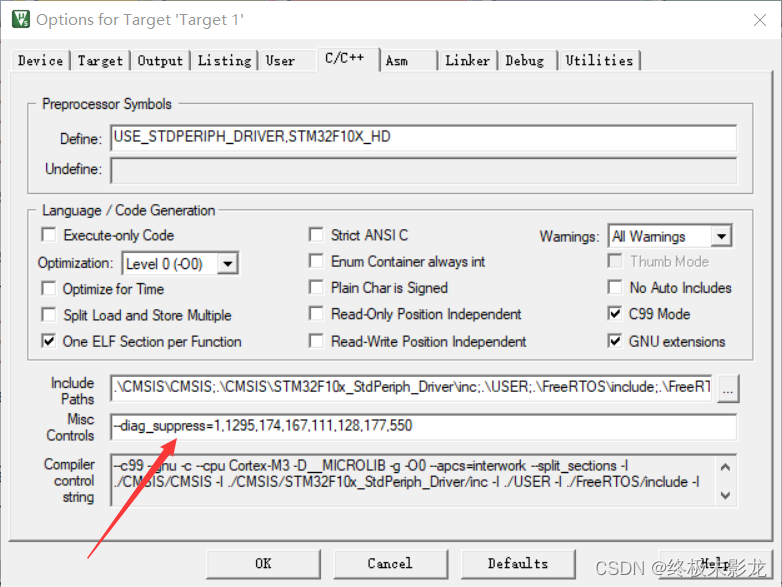The image size is (782, 587).
Task: Open the Output tab
Action: tap(160, 61)
